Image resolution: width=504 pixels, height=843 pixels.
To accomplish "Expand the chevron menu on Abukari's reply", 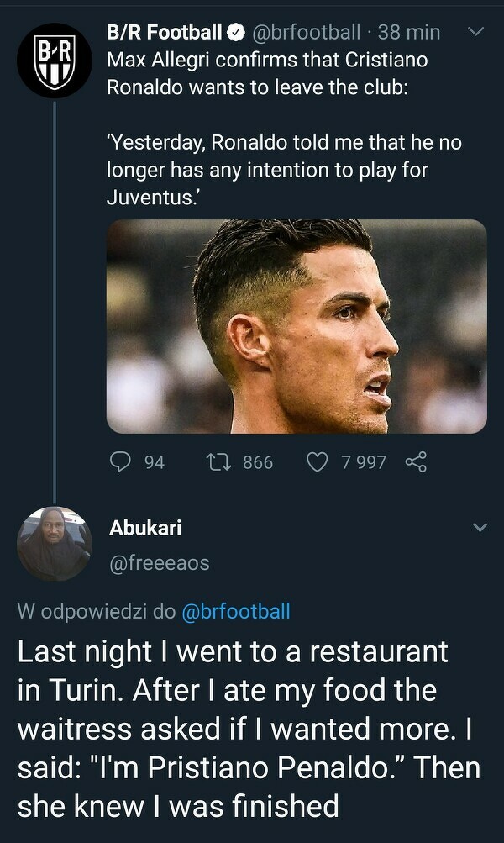I will coord(480,528).
